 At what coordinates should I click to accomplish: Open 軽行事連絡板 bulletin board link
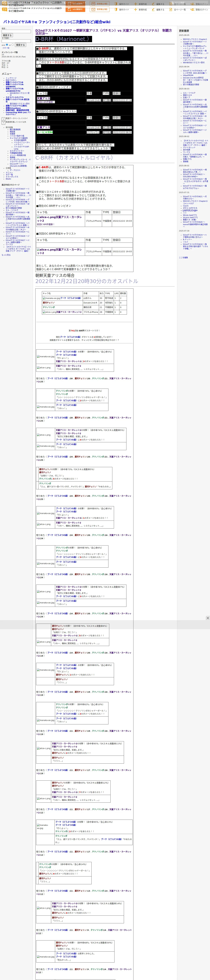(x=15, y=129)
